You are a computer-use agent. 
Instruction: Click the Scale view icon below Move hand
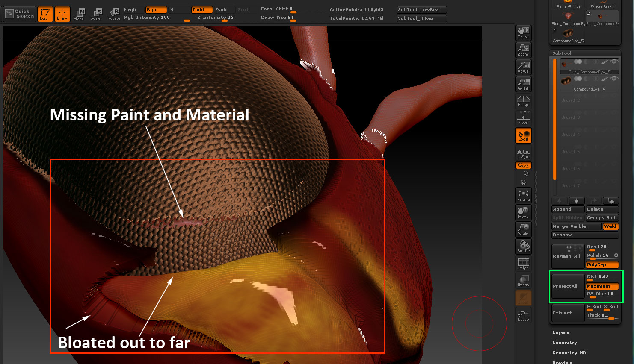pos(524,229)
